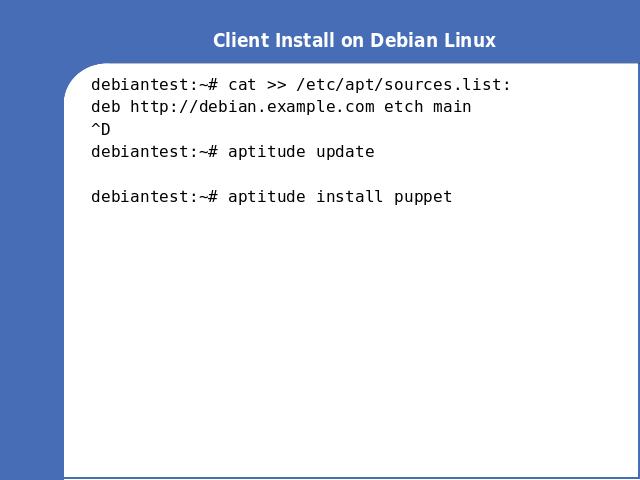Click the blue sidebar left of the content
The height and width of the screenshot is (480, 640).
(x=32, y=269)
